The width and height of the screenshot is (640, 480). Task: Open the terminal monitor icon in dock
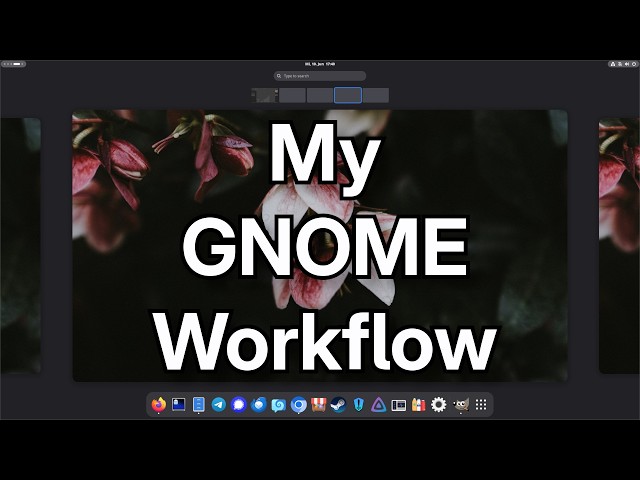[178, 404]
